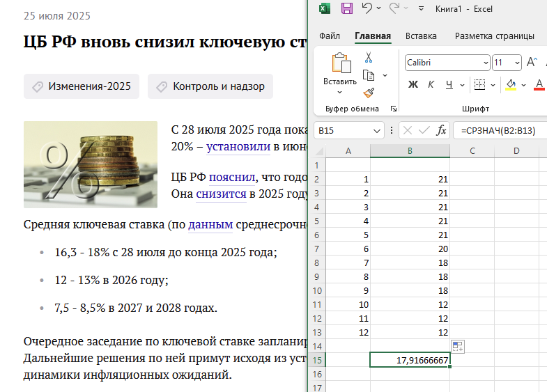Click cell A13 containing 12
The image size is (547, 392).
click(348, 332)
